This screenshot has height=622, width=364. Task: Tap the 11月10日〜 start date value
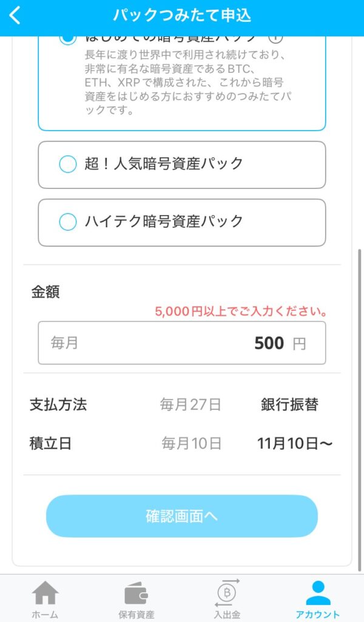click(x=295, y=443)
